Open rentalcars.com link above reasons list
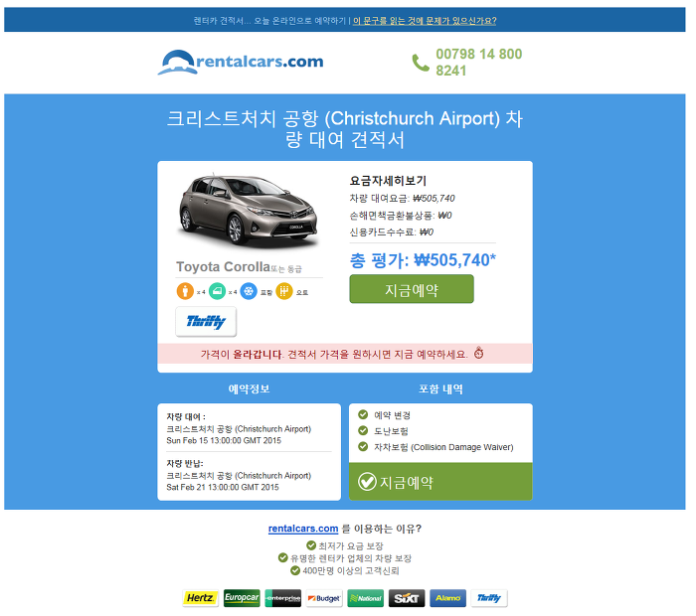The height and width of the screenshot is (616, 696). click(x=303, y=529)
